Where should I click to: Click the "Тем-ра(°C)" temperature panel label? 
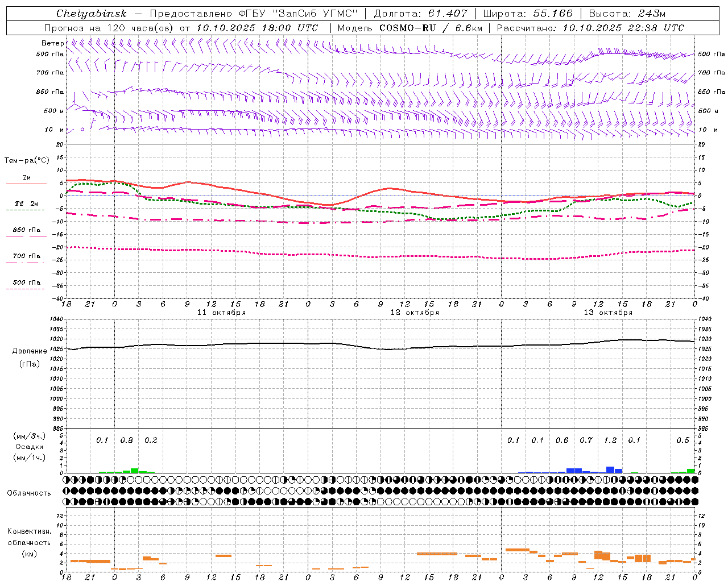coord(27,161)
